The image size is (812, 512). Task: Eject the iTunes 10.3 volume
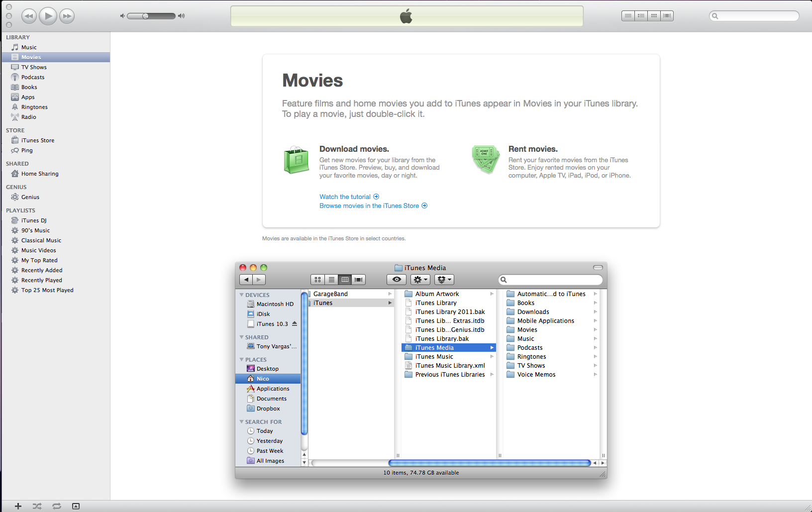tap(295, 323)
